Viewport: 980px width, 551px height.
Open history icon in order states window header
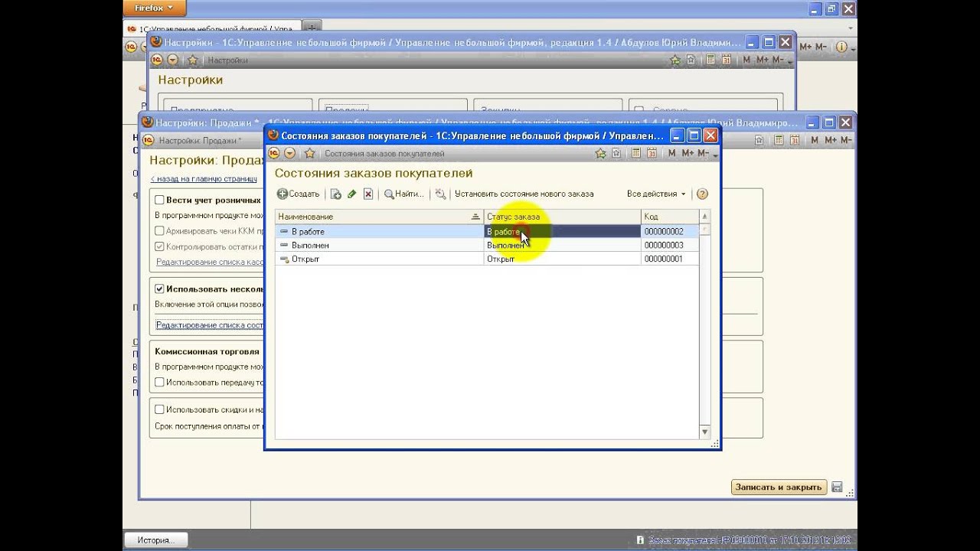tap(618, 153)
